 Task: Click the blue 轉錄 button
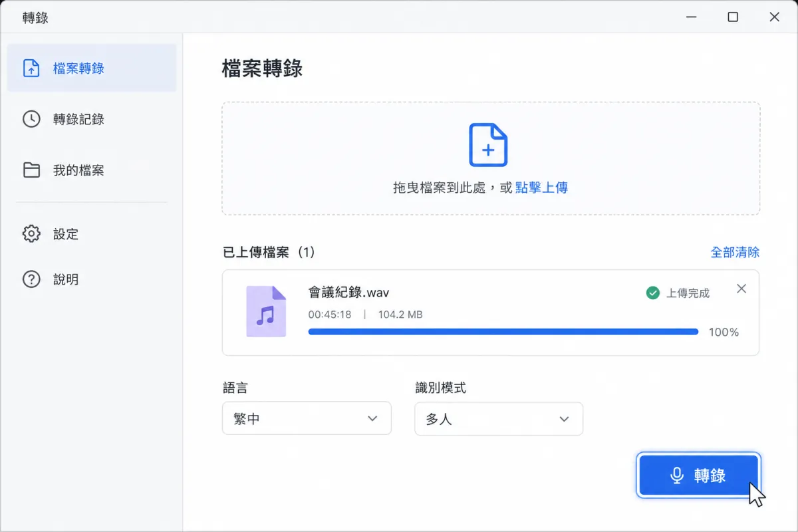[x=698, y=475]
